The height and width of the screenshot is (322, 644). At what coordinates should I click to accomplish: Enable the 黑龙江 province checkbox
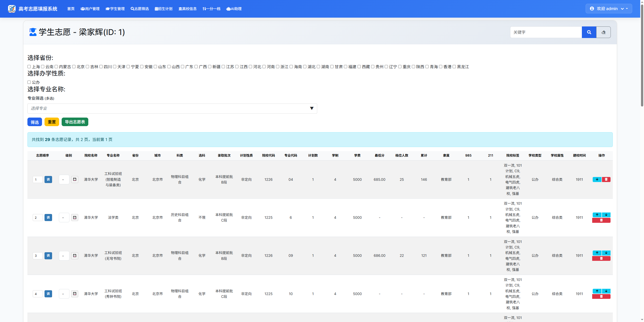pyautogui.click(x=454, y=67)
